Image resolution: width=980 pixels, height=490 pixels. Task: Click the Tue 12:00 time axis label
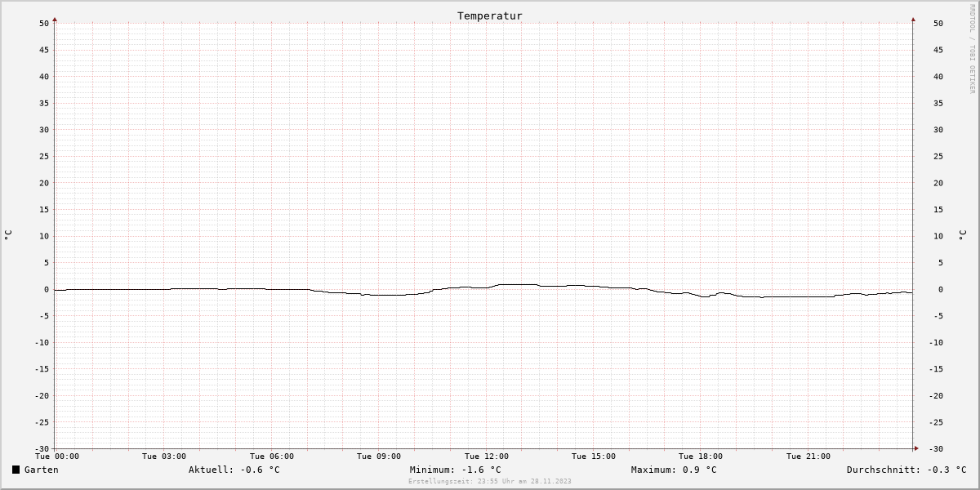tap(487, 457)
